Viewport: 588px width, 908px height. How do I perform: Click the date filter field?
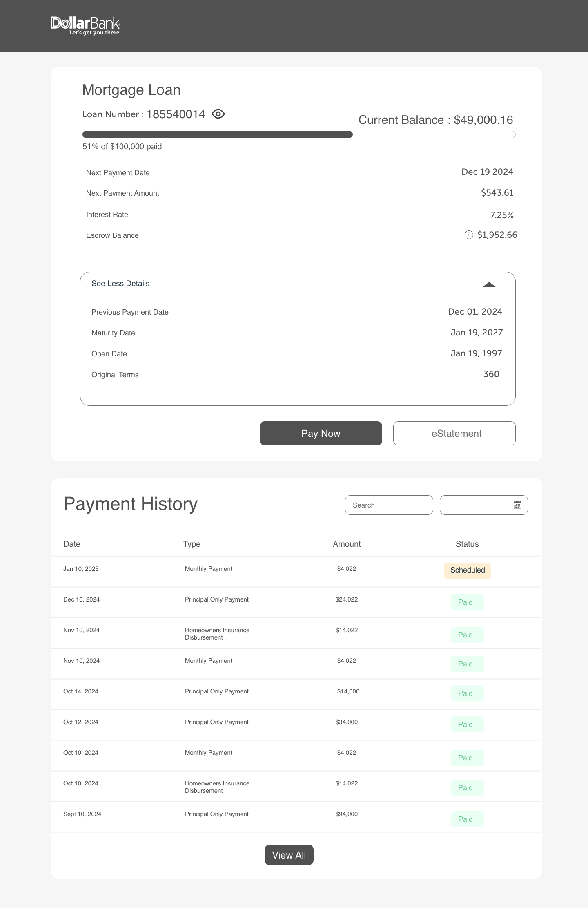coord(476,505)
